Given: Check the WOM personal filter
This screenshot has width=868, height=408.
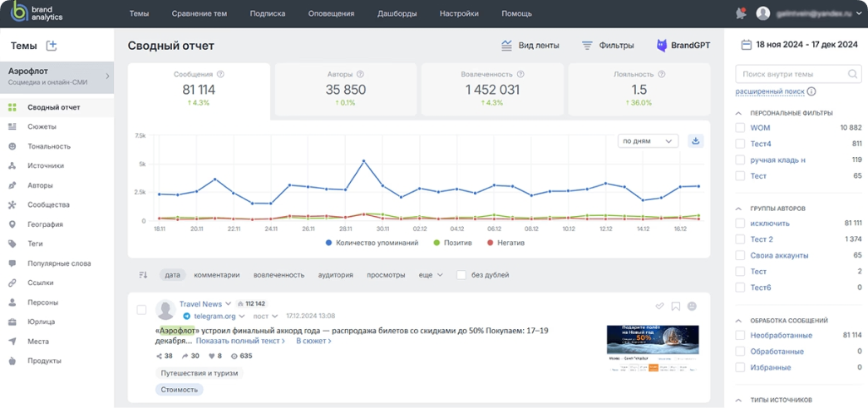Looking at the screenshot, I should pyautogui.click(x=740, y=128).
